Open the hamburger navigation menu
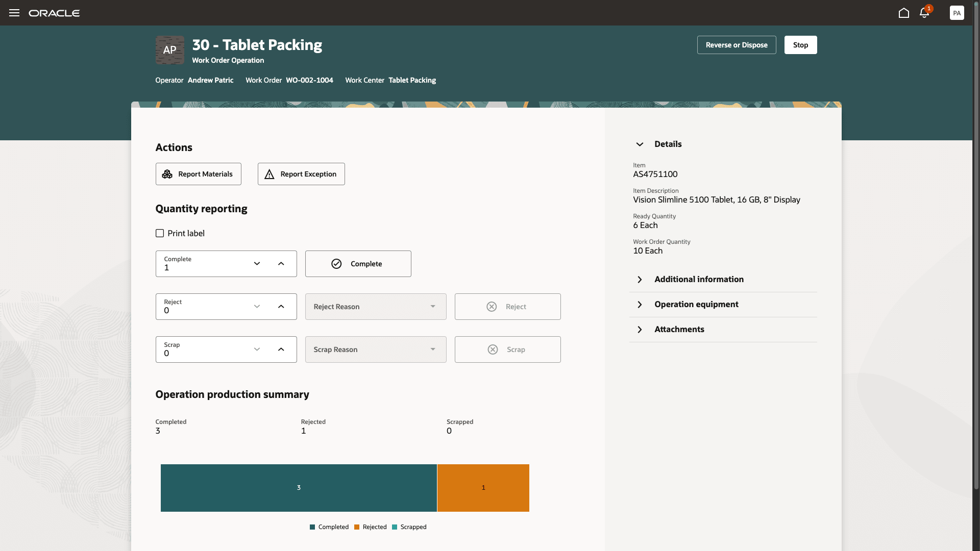The width and height of the screenshot is (980, 551). point(14,13)
